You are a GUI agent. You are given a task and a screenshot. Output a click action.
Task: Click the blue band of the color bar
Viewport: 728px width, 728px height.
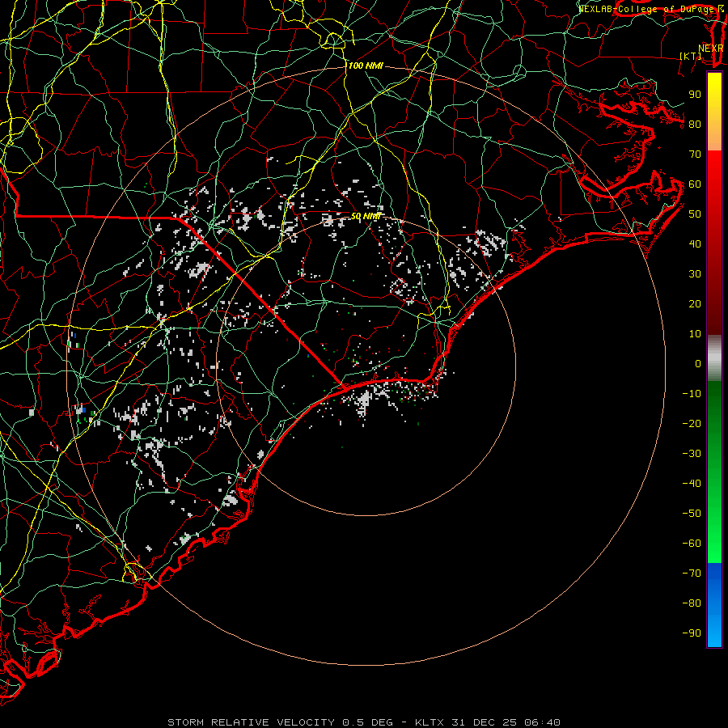click(714, 605)
